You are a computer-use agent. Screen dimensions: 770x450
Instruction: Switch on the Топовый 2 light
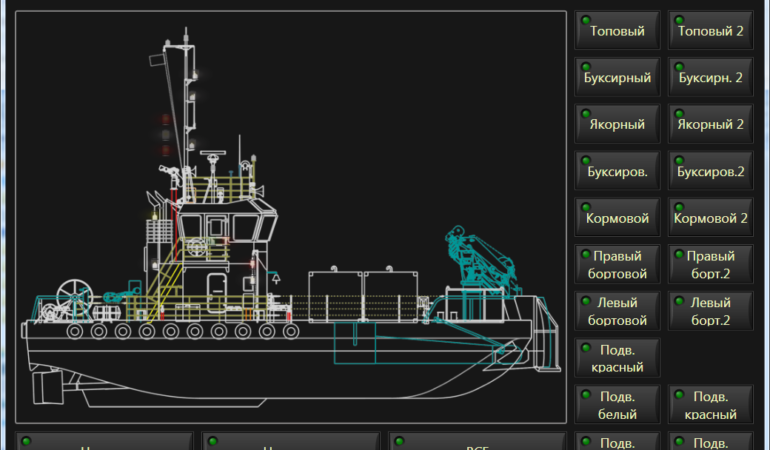click(710, 31)
